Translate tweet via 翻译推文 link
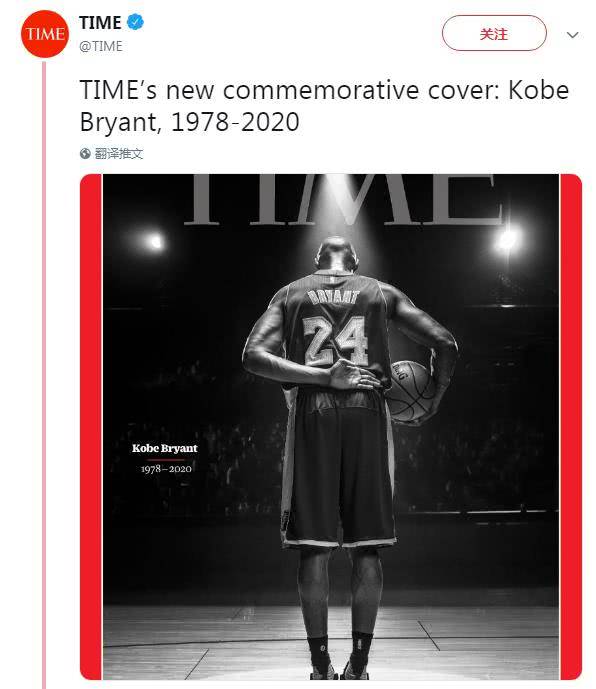Screen dimensions: 596x689 tap(119, 153)
